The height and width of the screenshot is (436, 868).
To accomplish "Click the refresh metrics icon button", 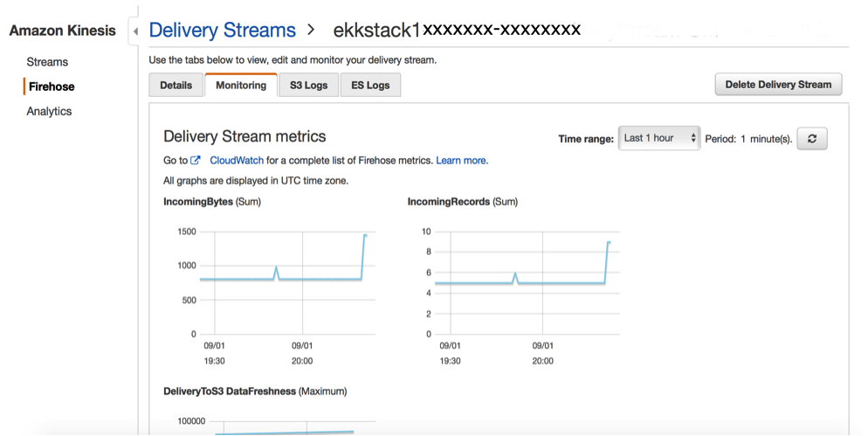I will pyautogui.click(x=812, y=139).
